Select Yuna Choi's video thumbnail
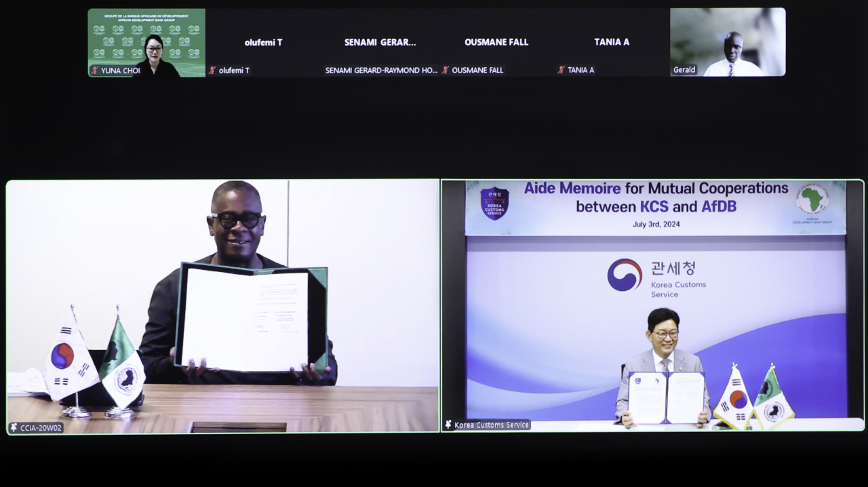Screen dimensions: 868x487 tap(146, 42)
